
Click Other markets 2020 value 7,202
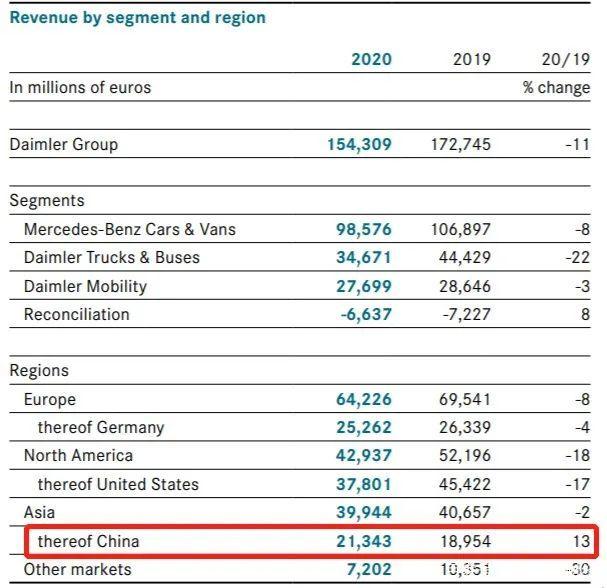(369, 569)
